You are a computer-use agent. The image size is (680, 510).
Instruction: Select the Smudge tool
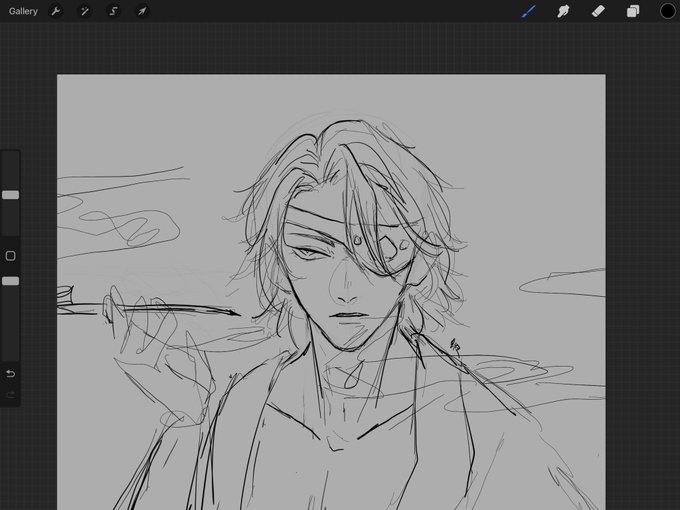[x=563, y=11]
